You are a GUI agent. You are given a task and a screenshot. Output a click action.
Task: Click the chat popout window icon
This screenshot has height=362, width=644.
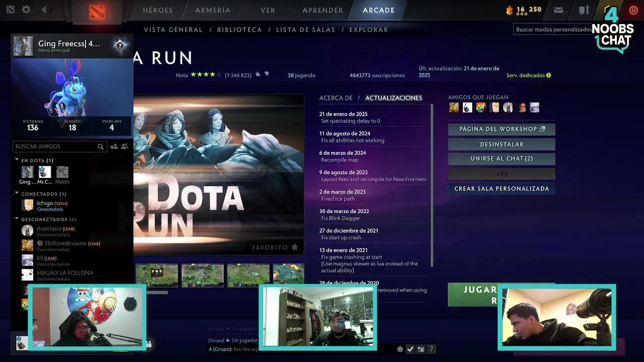pyautogui.click(x=421, y=349)
